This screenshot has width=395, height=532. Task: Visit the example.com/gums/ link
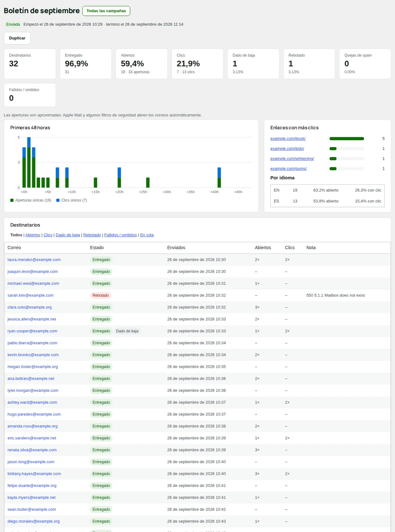click(x=288, y=169)
